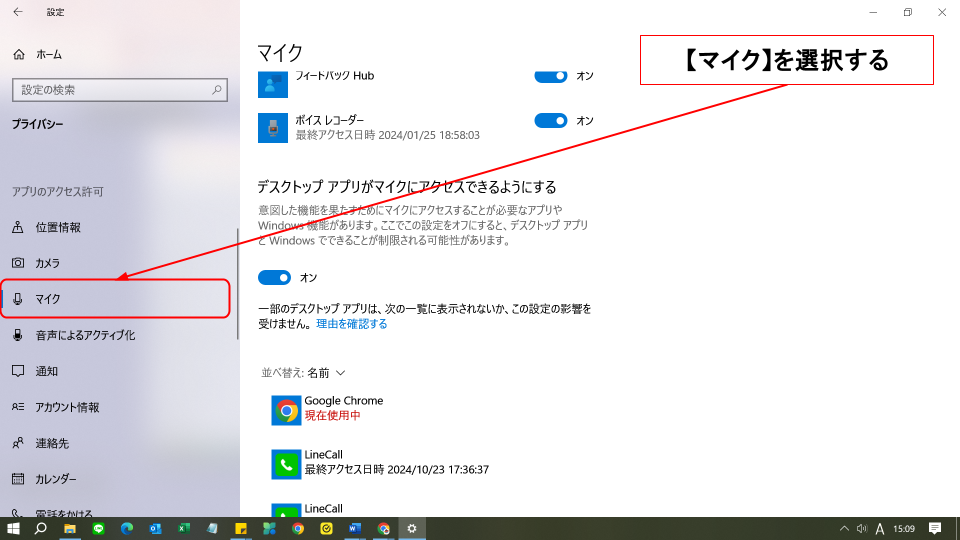Click the 理由を確認する link
960x540 pixels.
pos(352,324)
